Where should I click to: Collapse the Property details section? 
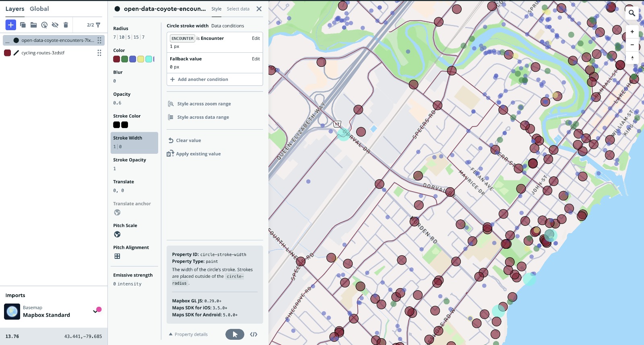pyautogui.click(x=188, y=335)
